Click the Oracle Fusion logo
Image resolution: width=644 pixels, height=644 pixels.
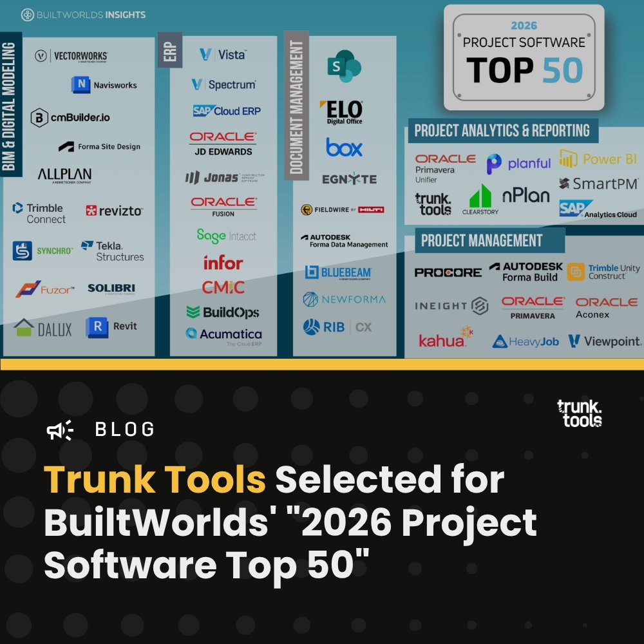pyautogui.click(x=223, y=207)
